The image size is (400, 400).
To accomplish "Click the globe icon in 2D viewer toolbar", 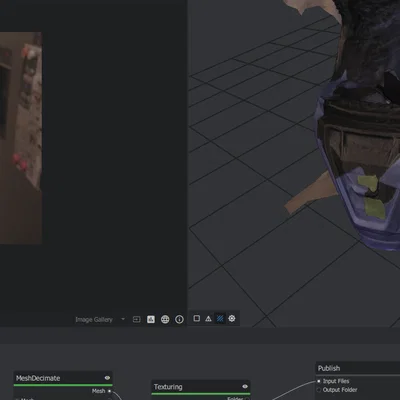I will 165,319.
